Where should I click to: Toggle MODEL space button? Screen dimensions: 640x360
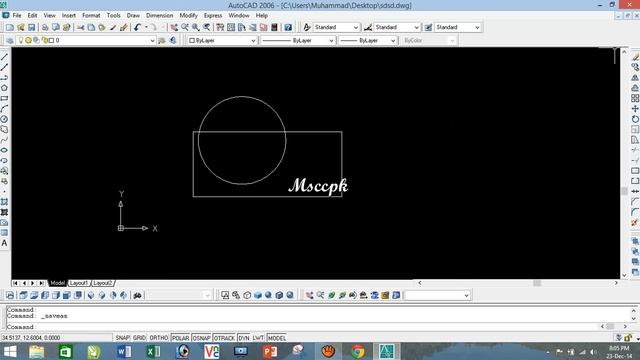[x=277, y=338]
